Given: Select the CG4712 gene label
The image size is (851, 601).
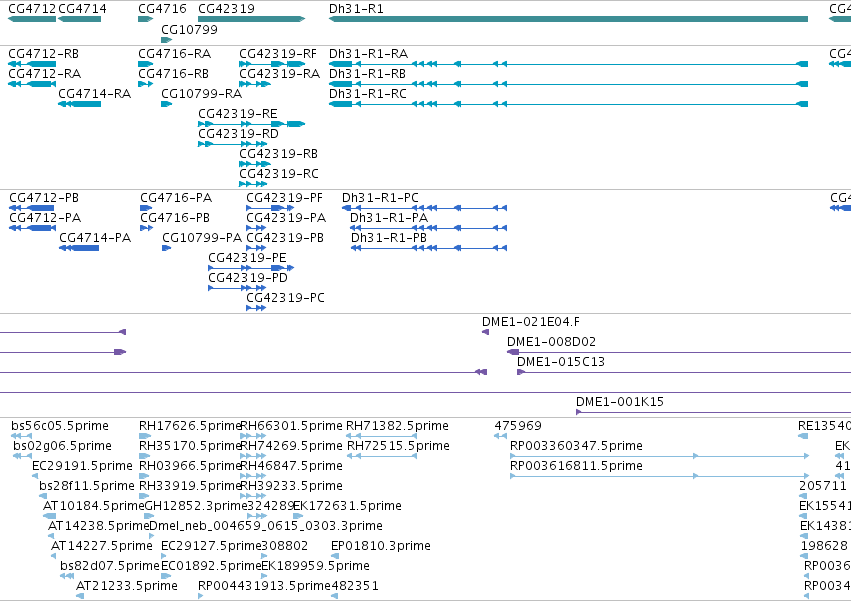Looking at the screenshot, I should 32,9.
